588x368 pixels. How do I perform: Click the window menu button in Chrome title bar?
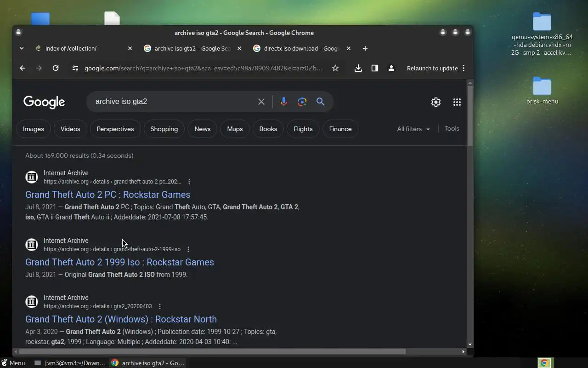(18, 32)
